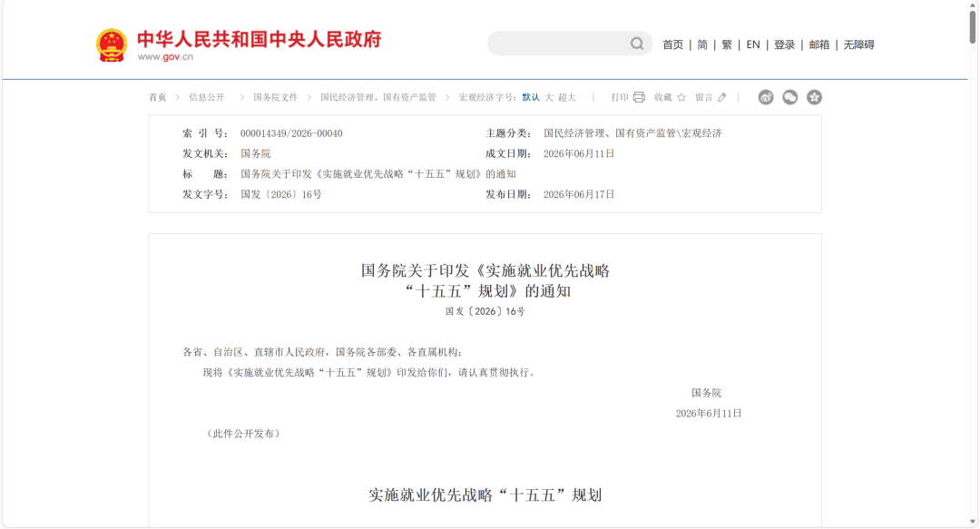This screenshot has height=529, width=980.
Task: Open 宏观经济 breadcrumb link
Action: click(477, 97)
